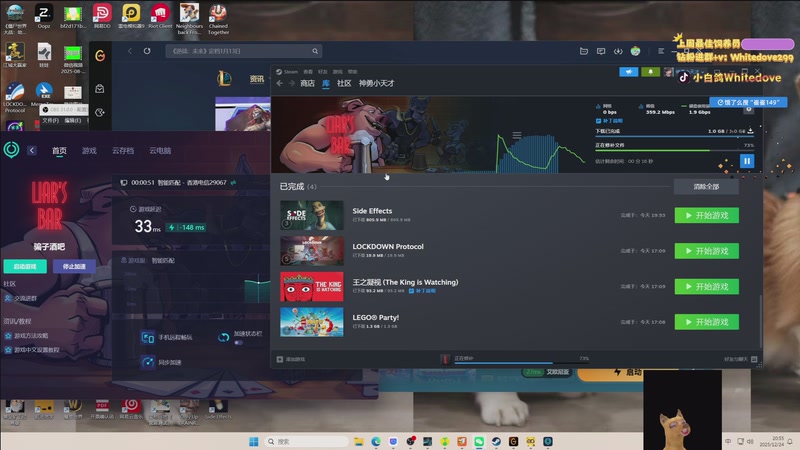Click the -148 ms latency boost badge
Image resolution: width=800 pixels, height=450 pixels.
187,228
